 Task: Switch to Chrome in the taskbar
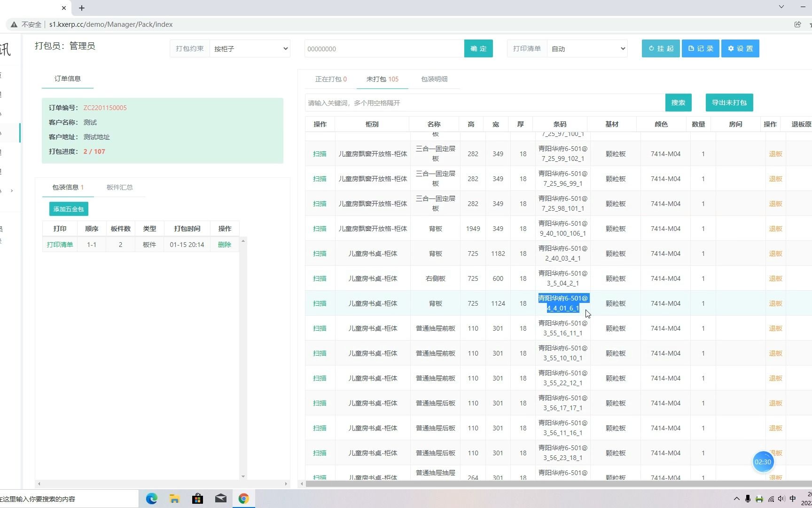coord(243,499)
